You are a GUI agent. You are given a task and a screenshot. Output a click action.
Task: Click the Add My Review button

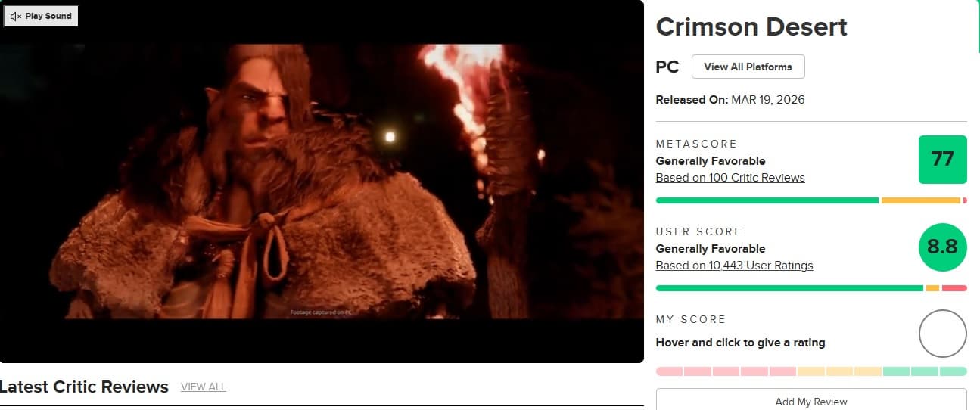pos(811,402)
